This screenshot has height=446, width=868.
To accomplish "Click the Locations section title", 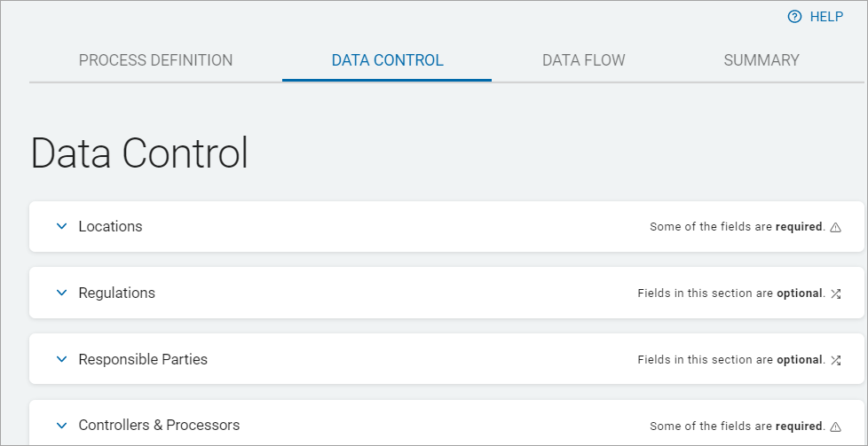I will pyautogui.click(x=110, y=226).
